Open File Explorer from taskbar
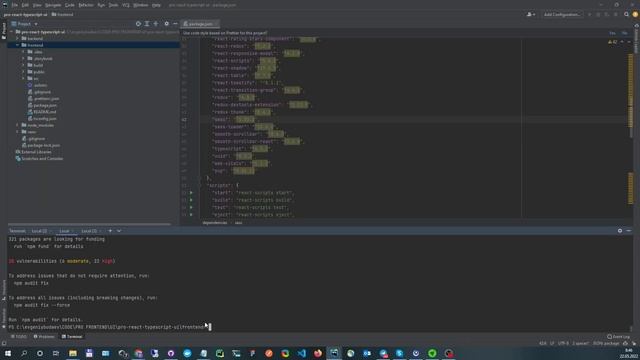This screenshot has height=360, width=640. tap(73, 353)
